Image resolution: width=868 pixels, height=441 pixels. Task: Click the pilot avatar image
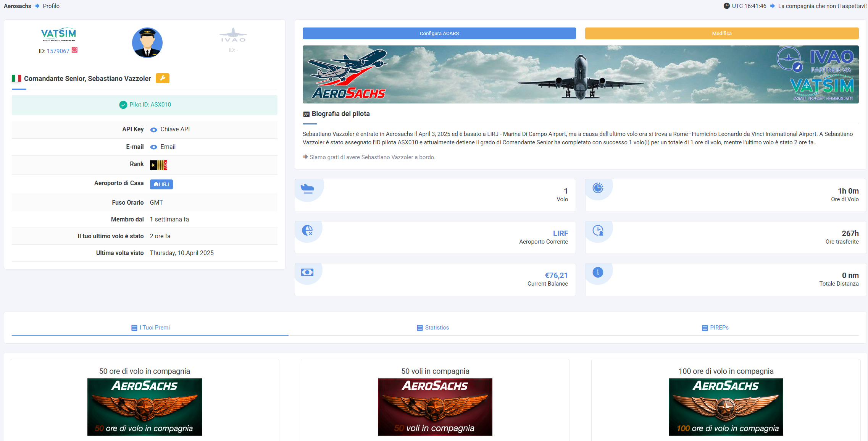coord(147,43)
